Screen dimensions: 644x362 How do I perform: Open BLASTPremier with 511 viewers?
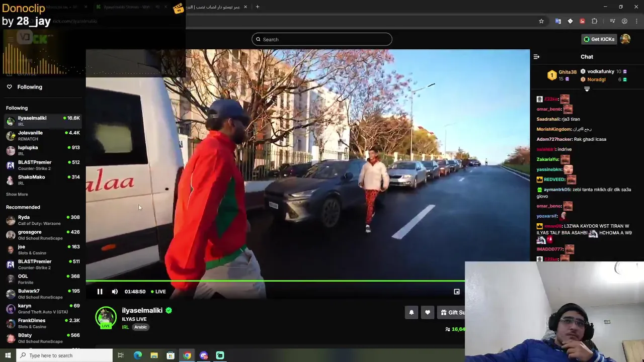click(x=43, y=264)
